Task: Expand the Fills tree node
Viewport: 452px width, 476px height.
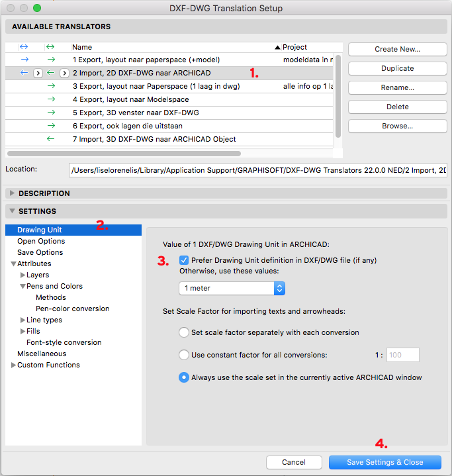Action: [x=23, y=331]
